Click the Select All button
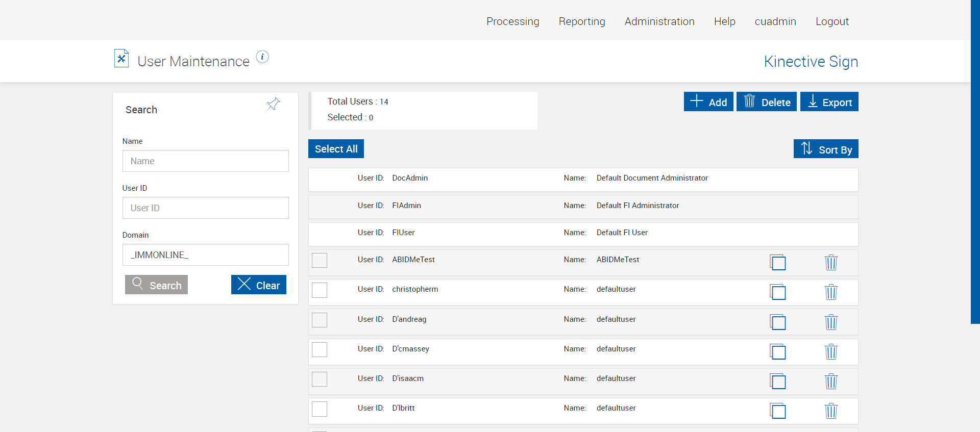This screenshot has width=980, height=432. coord(336,149)
